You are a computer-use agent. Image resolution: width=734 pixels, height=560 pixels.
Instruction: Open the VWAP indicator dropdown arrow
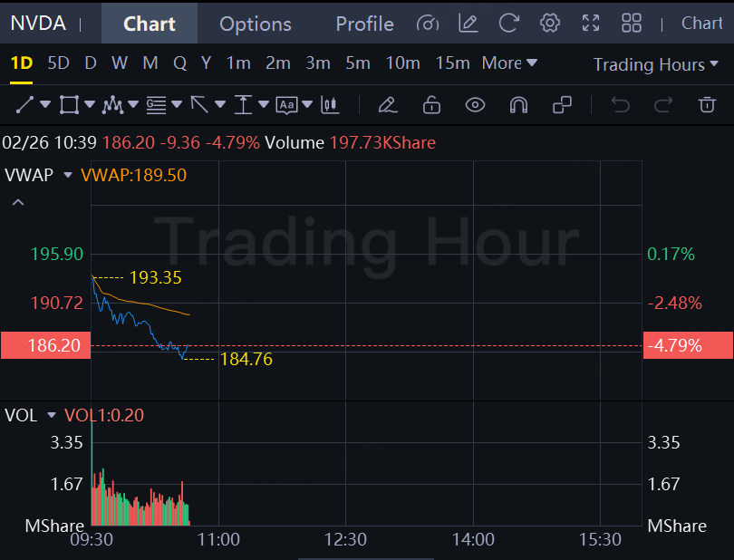(68, 175)
